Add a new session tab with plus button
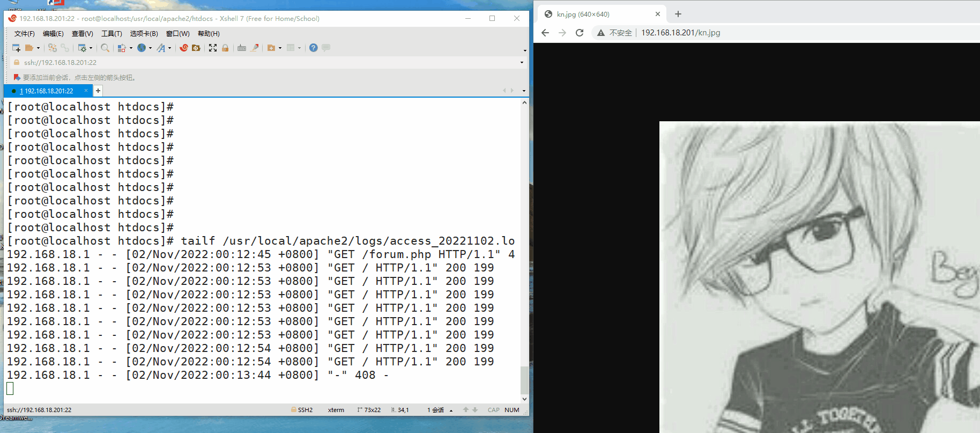 coord(98,91)
